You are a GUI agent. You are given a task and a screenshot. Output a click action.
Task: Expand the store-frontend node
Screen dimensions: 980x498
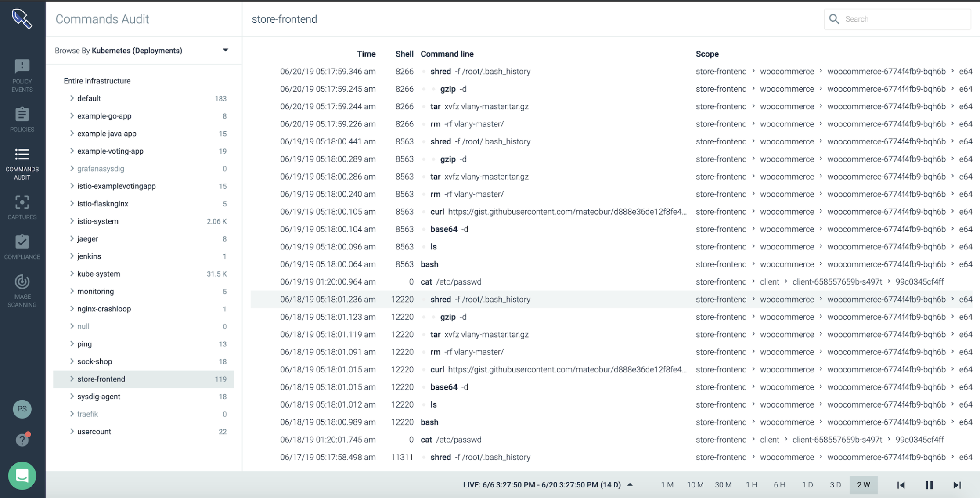(x=72, y=379)
